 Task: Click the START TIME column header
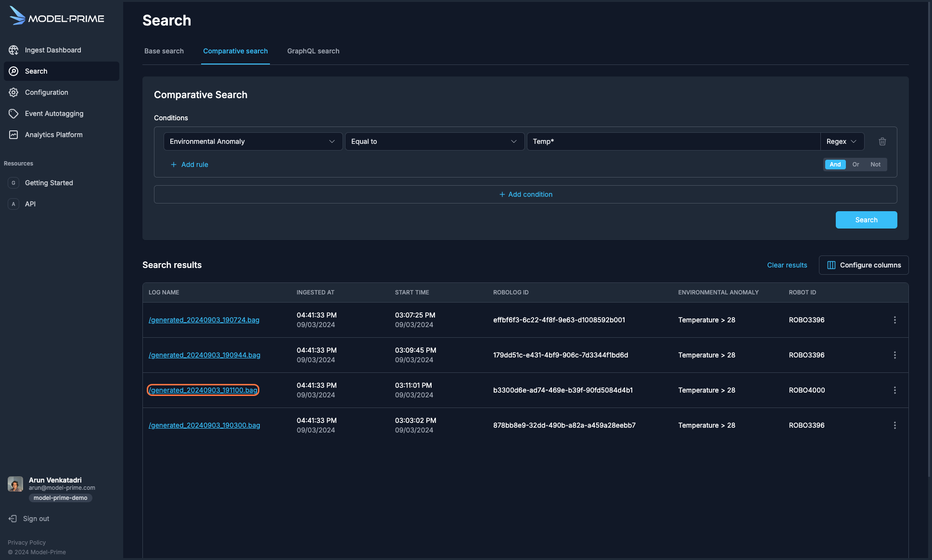point(412,293)
